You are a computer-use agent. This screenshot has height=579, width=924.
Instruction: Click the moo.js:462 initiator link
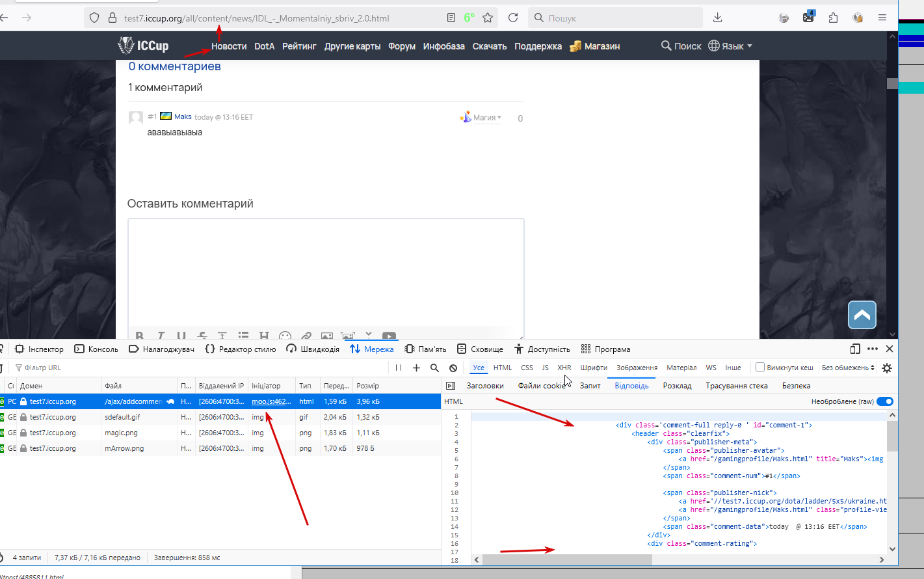click(271, 401)
